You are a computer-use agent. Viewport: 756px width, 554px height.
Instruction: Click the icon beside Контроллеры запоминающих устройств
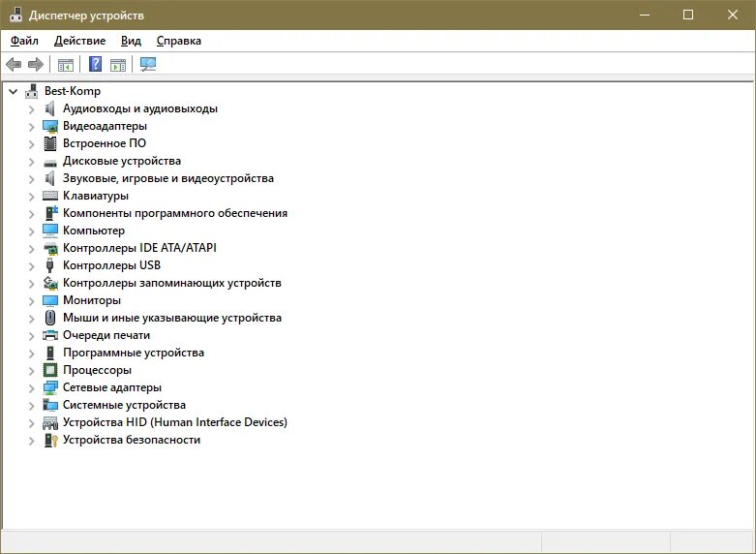coord(50,283)
